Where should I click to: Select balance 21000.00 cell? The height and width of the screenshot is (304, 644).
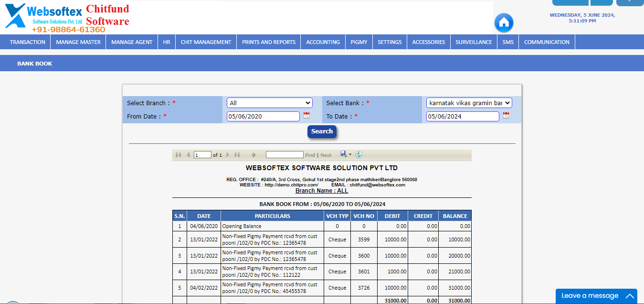(455, 271)
